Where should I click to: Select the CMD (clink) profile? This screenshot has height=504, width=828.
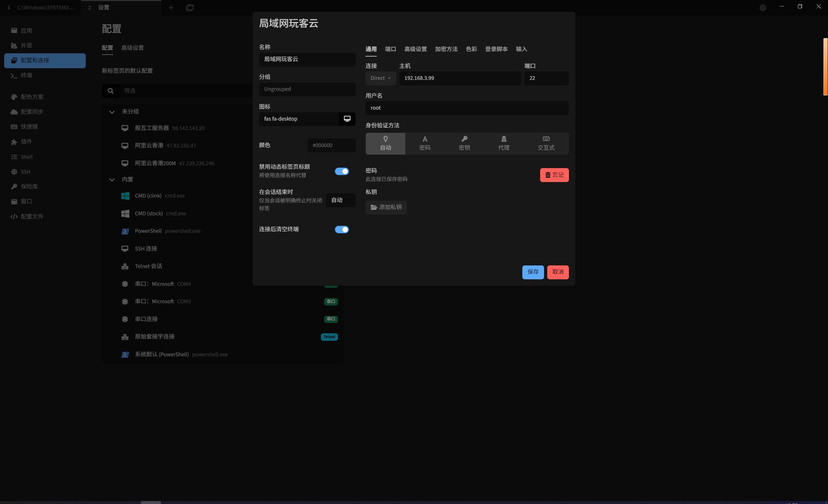(223, 196)
